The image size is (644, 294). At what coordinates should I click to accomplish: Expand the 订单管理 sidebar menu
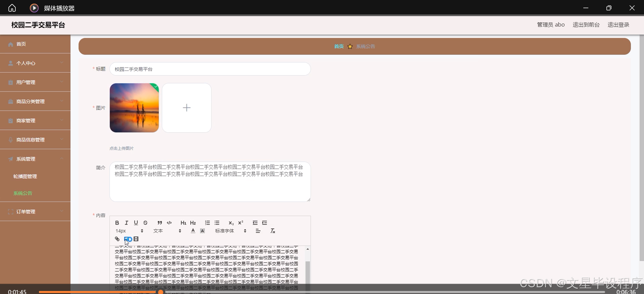35,211
